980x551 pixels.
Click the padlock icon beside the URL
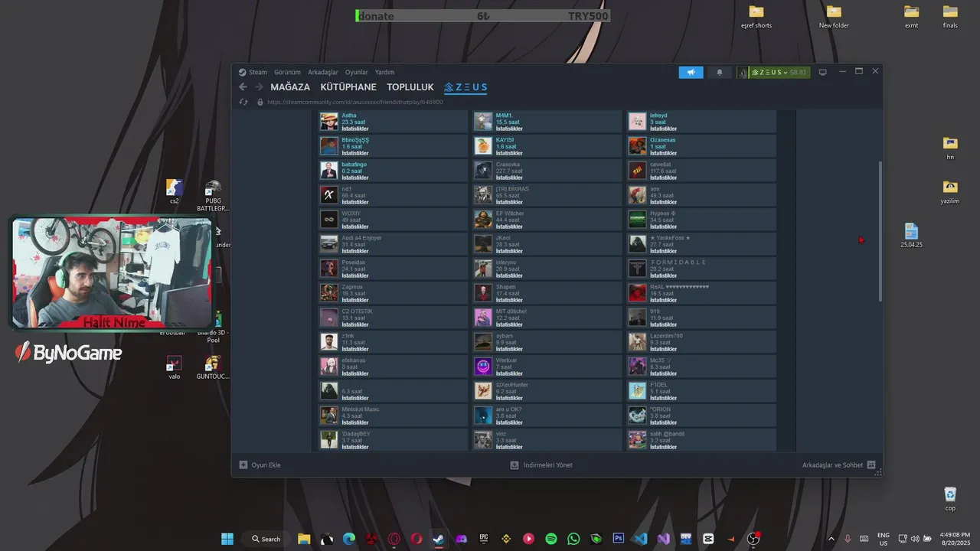[x=260, y=102]
